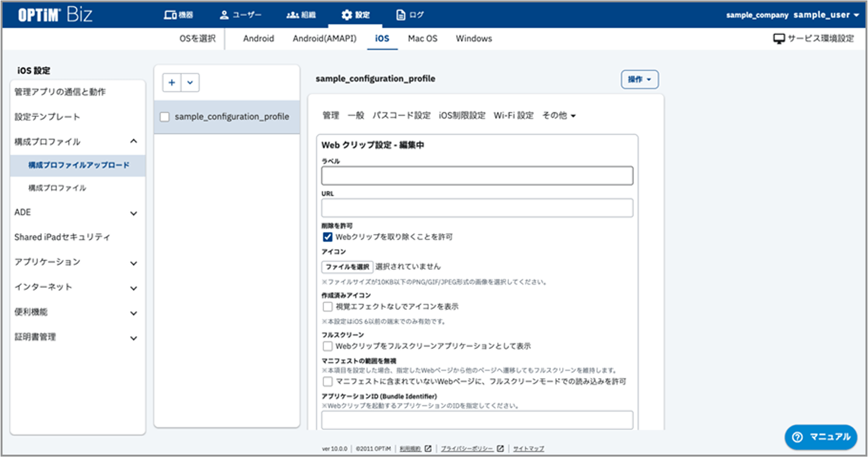Click the chevron icon next to the + button

(x=189, y=82)
